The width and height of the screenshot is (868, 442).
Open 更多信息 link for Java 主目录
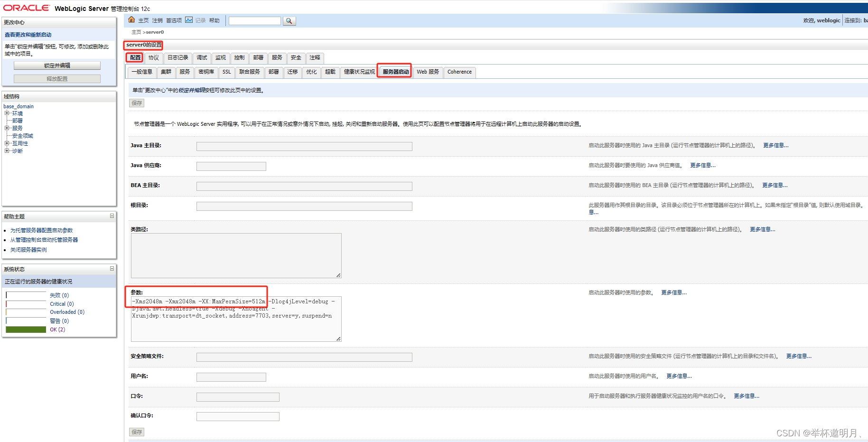pos(775,145)
